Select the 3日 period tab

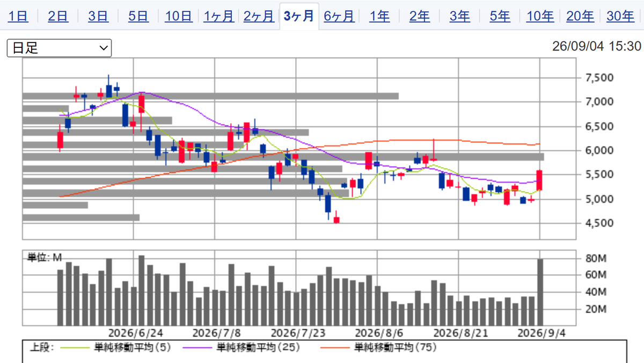pos(98,16)
